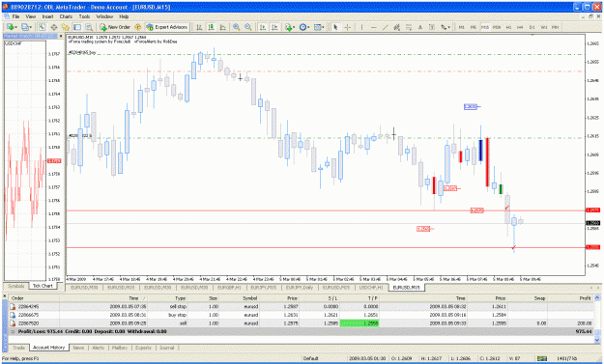Select the Fibonacci Retracement tool

tap(409, 27)
